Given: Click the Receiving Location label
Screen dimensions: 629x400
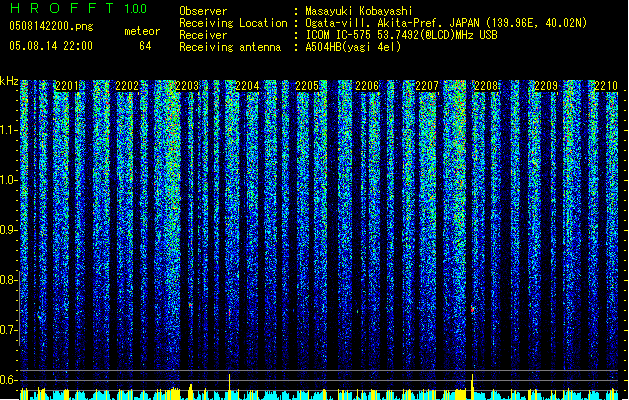Looking at the screenshot, I should 233,23.
